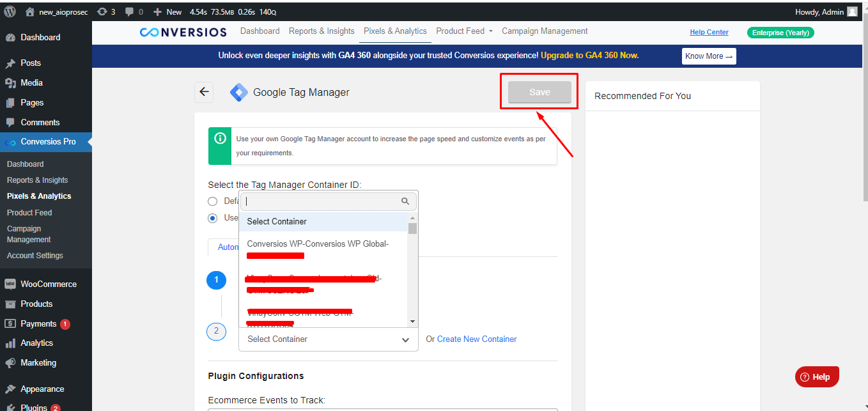Open Account Settings sidebar submenu
This screenshot has width=868, height=411.
[35, 256]
